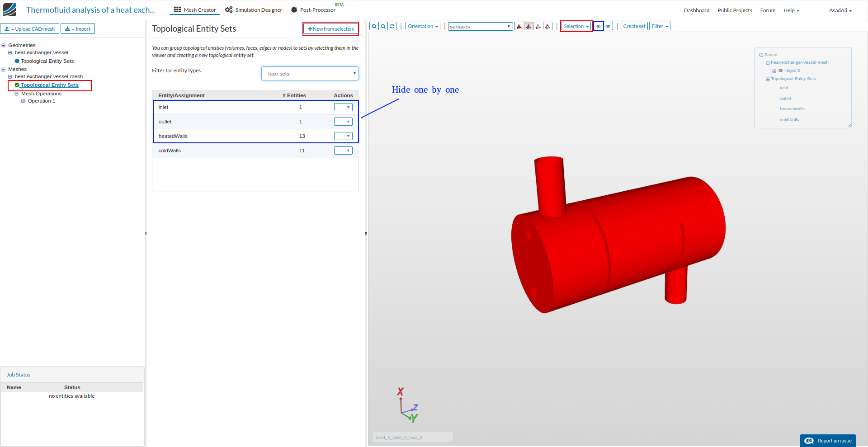Open the Actions dropdown for heatedWalls

point(343,136)
